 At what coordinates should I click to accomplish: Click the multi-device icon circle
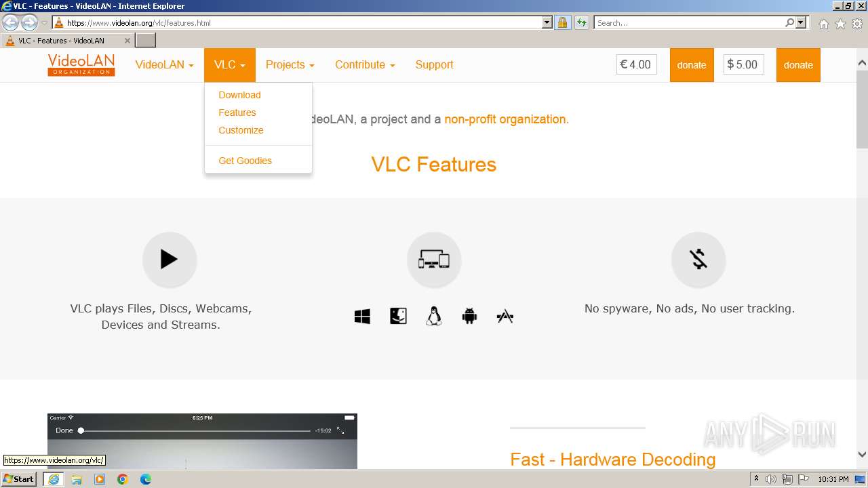tap(434, 260)
